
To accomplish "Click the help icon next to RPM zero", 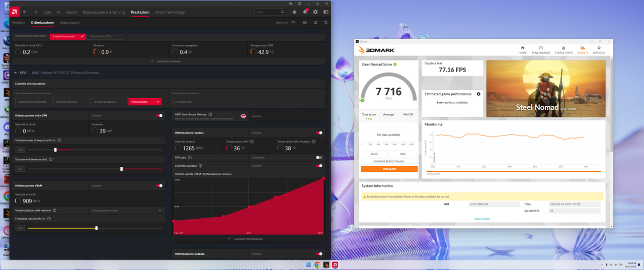I will coord(190,157).
